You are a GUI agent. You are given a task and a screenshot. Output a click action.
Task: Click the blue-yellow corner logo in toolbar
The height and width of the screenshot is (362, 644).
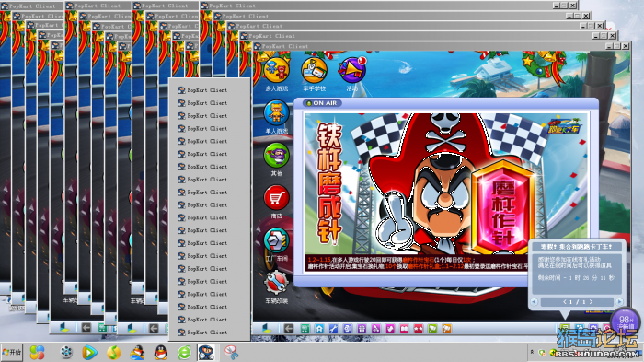pyautogui.click(x=267, y=328)
